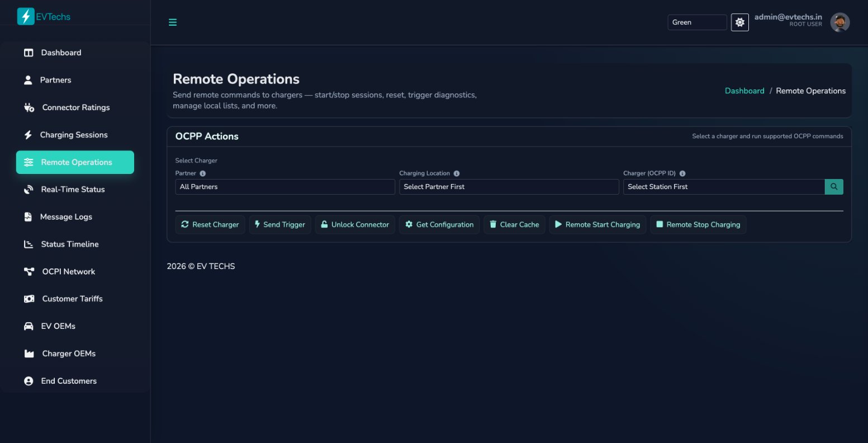Click the info icon next to Partner label
Image resolution: width=868 pixels, height=443 pixels.
coord(201,173)
